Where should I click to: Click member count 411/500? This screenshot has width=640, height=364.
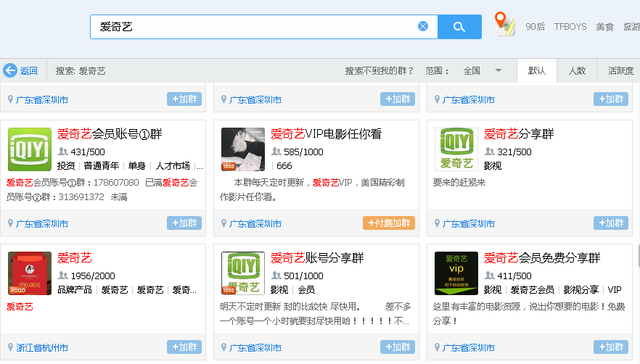point(514,276)
